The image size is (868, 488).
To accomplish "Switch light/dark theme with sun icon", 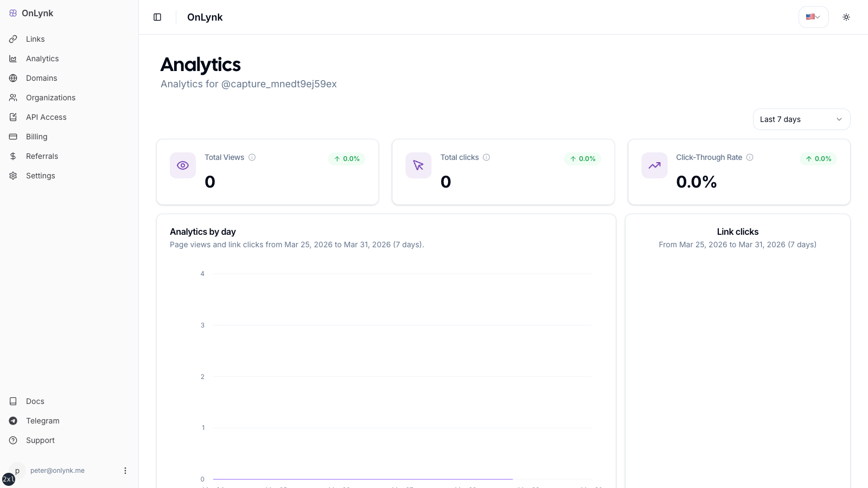I will [846, 17].
